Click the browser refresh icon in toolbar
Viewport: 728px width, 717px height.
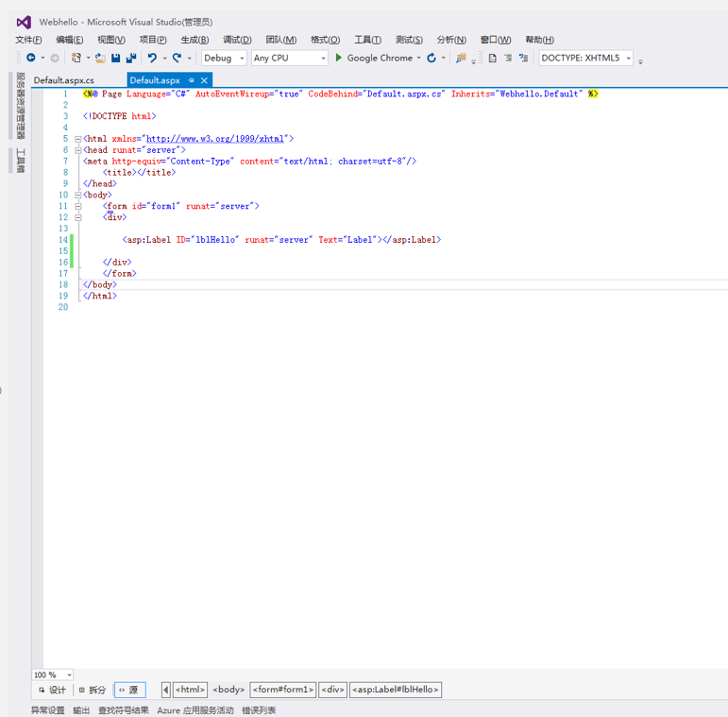[432, 59]
